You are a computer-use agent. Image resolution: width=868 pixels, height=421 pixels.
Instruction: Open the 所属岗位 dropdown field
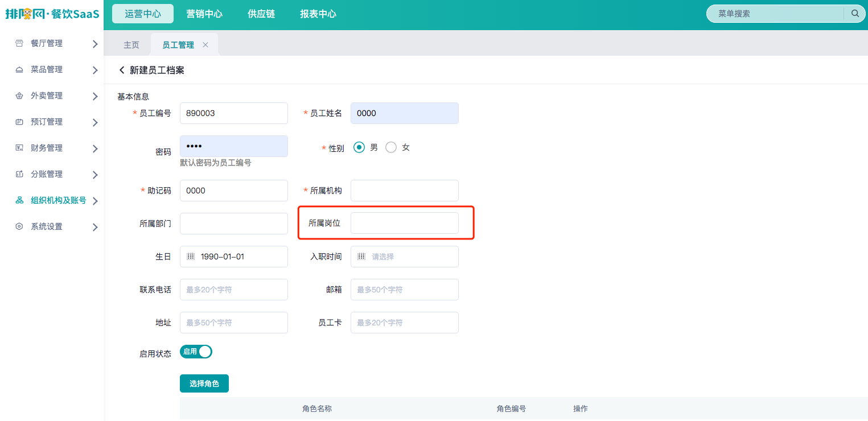pos(405,223)
